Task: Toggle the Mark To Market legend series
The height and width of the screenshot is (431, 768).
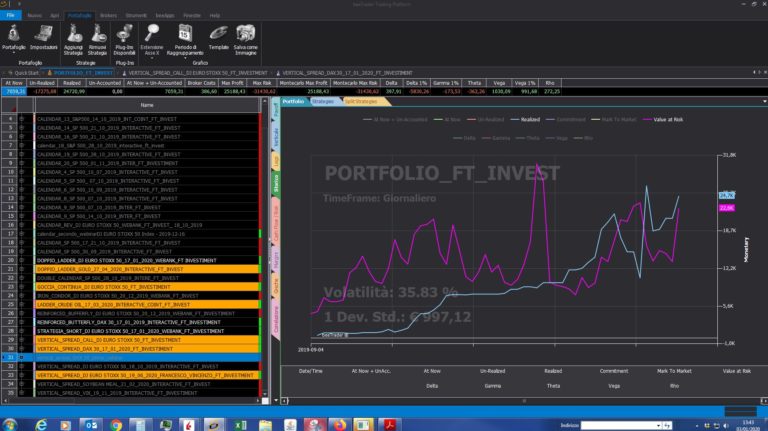Action: [x=614, y=120]
